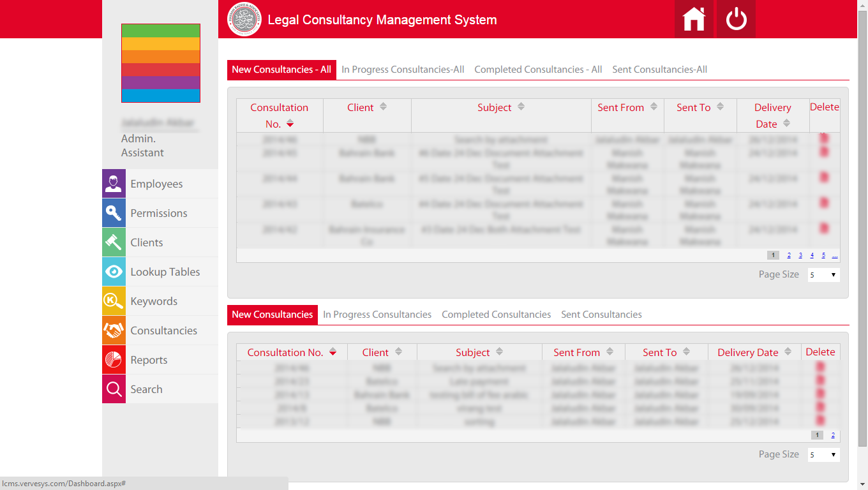Select the Completed Consultancies tab in lower panel
Screen dimensions: 868x490
[496, 315]
